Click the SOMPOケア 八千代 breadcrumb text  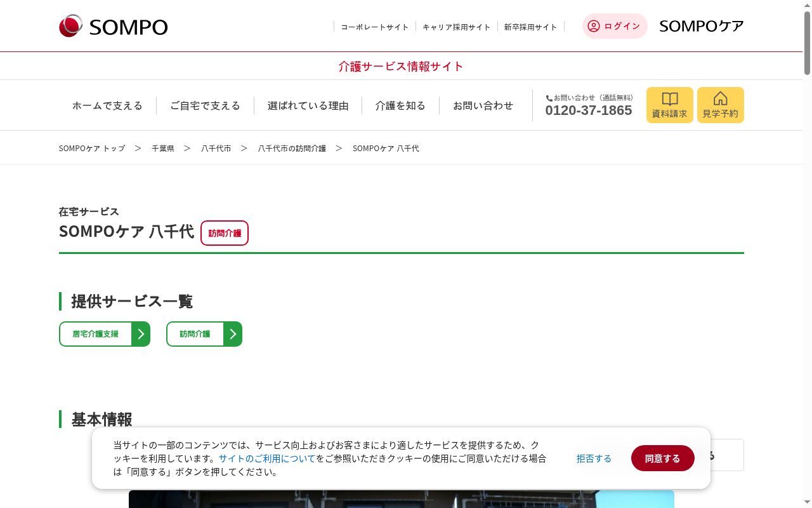pos(386,148)
